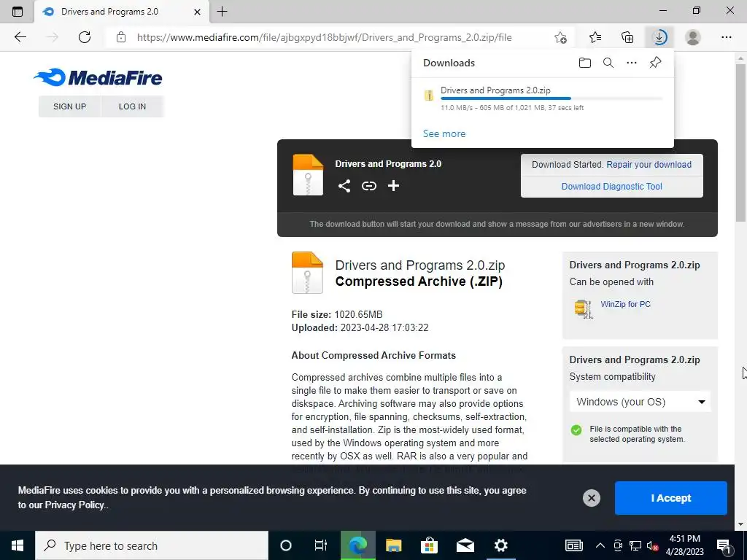Click the zip file icon beside Compressed Archive
This screenshot has width=747, height=560.
tap(307, 273)
